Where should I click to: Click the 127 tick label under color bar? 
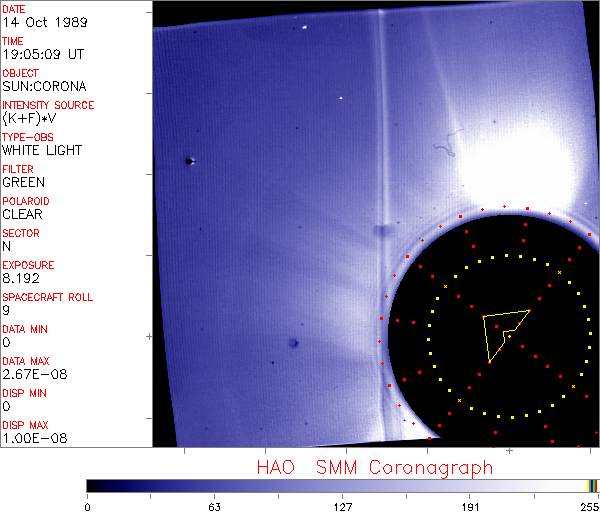click(x=342, y=506)
